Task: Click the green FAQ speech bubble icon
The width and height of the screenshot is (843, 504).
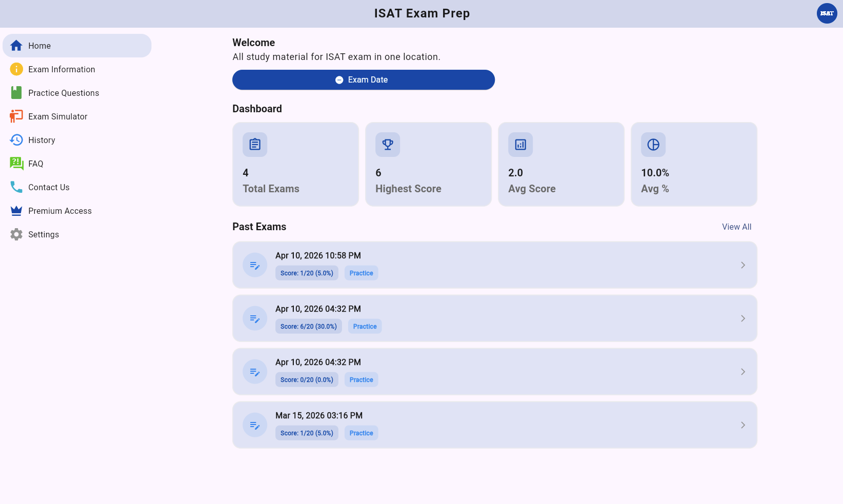Action: pos(16,164)
